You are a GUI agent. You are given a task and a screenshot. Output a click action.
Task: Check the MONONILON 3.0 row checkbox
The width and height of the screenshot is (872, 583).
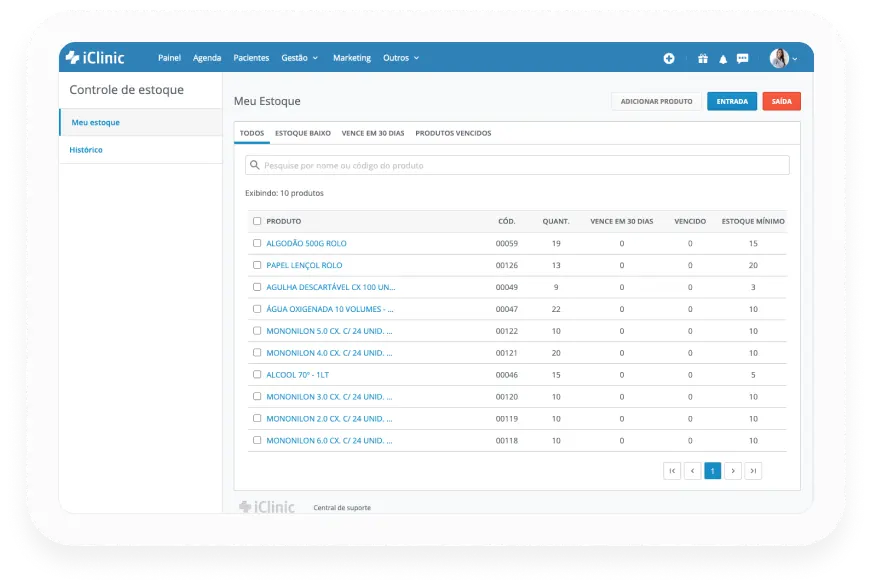point(257,396)
